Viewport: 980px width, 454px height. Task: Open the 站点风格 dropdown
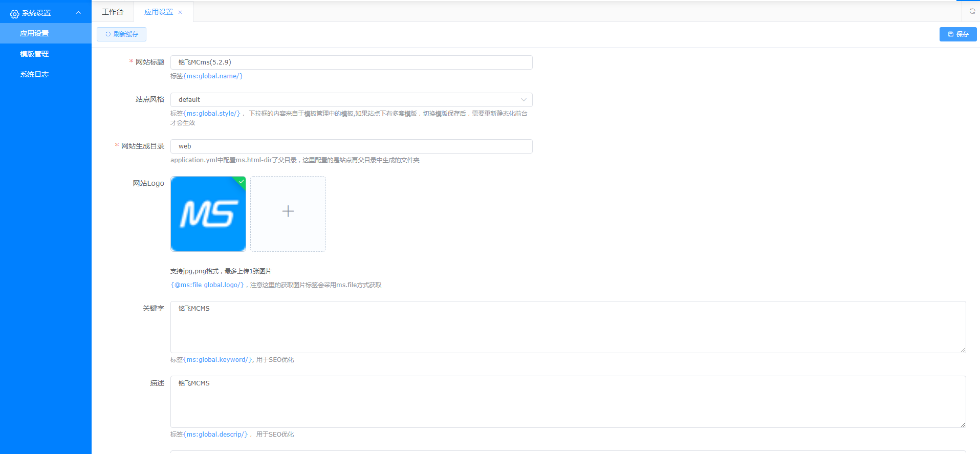pos(351,100)
